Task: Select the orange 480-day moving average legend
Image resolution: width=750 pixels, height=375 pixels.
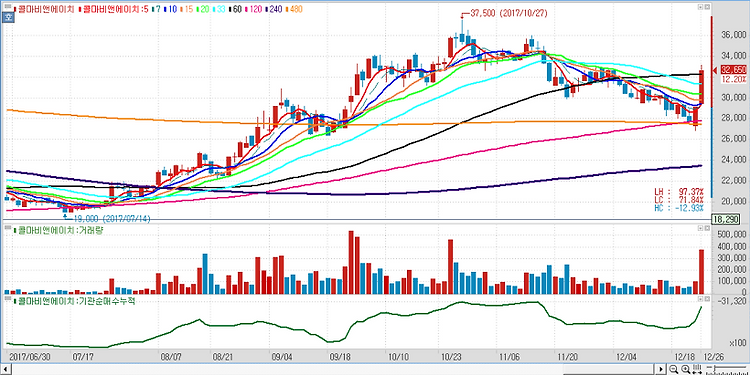Action: pyautogui.click(x=294, y=9)
